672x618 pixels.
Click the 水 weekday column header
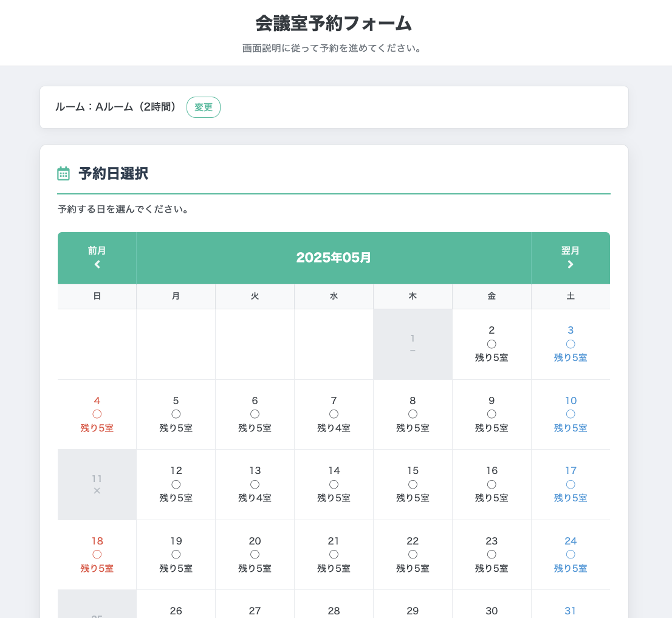pyautogui.click(x=334, y=296)
